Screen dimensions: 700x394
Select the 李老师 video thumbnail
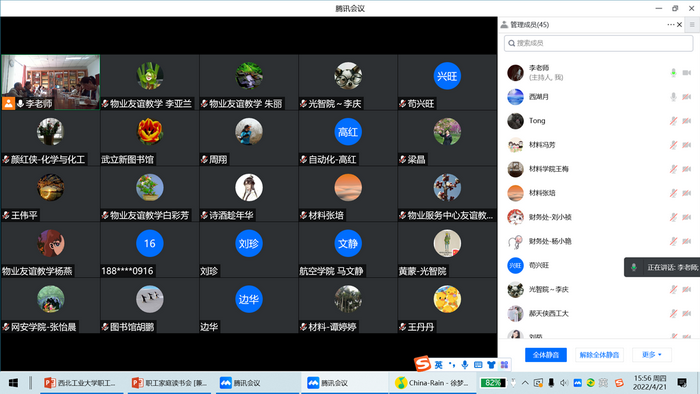click(x=50, y=82)
